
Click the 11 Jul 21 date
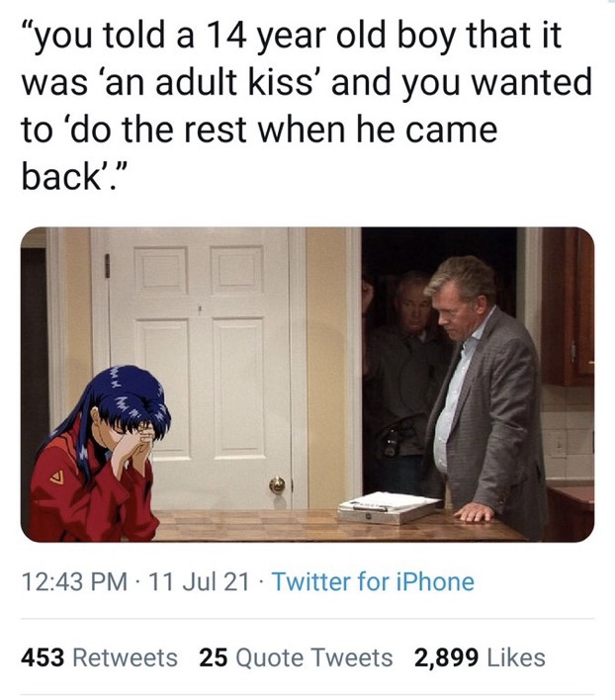click(199, 581)
